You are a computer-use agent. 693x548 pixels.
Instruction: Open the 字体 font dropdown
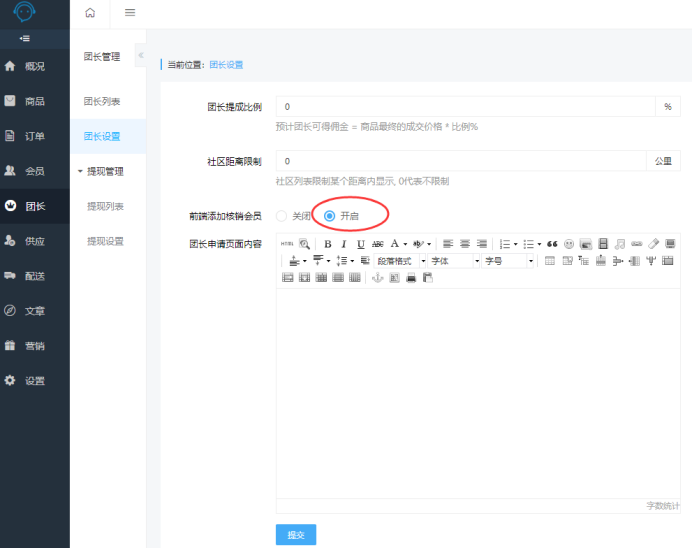pyautogui.click(x=454, y=261)
